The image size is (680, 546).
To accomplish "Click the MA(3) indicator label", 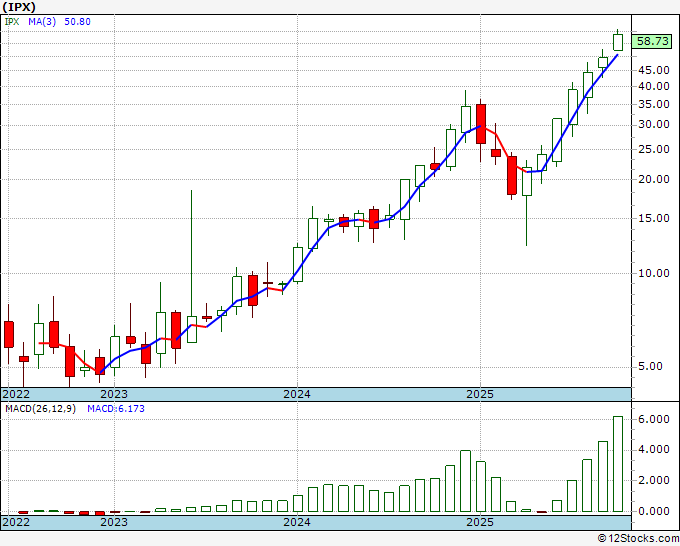I will click(x=42, y=21).
